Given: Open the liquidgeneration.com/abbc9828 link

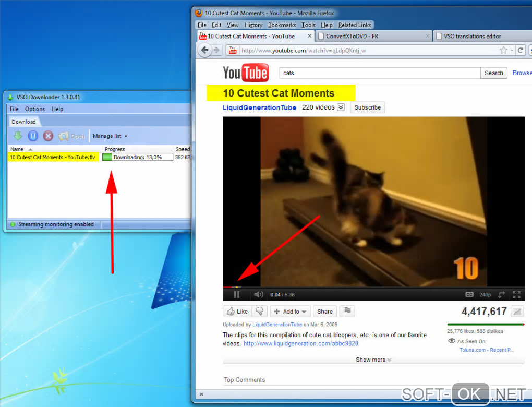Looking at the screenshot, I should (x=300, y=343).
